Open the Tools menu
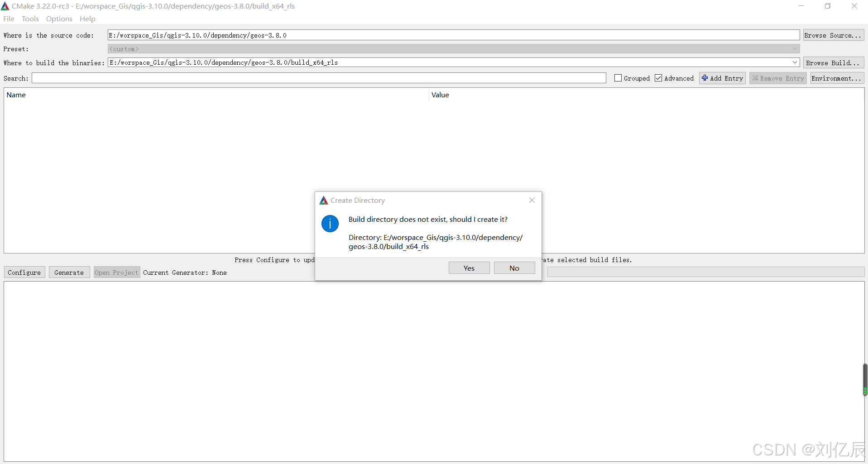 [x=30, y=19]
